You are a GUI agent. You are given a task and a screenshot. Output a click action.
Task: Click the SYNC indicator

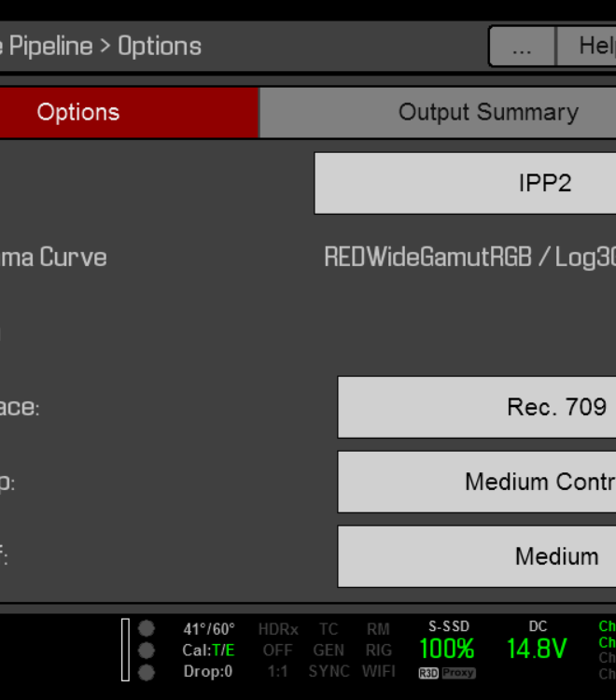(329, 671)
